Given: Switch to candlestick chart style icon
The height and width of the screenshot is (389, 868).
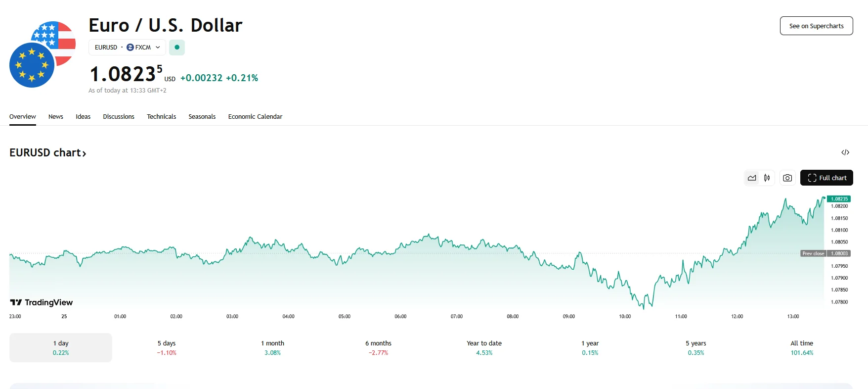Looking at the screenshot, I should pos(767,178).
